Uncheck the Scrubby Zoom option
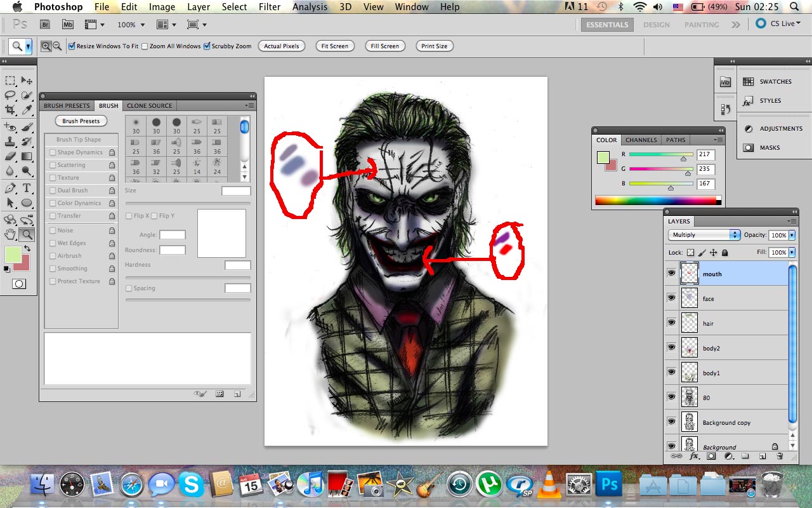Viewport: 812px width, 508px height. 207,46
